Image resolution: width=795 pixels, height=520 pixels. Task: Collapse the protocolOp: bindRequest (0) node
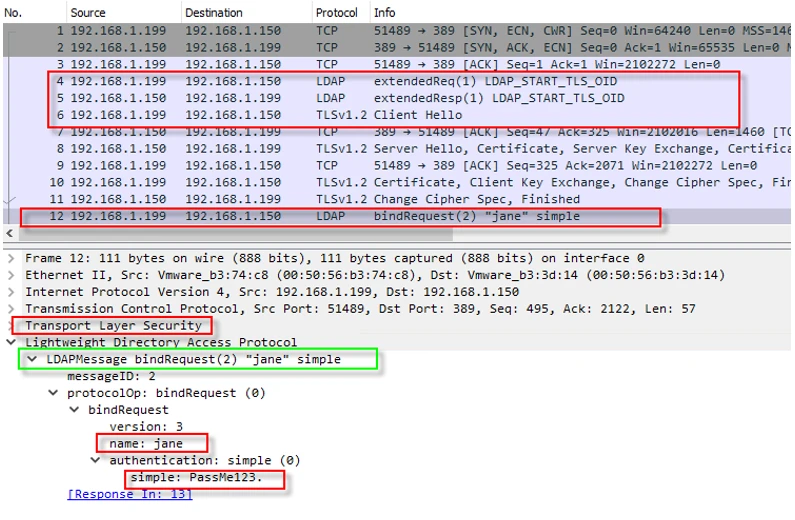[x=55, y=393]
